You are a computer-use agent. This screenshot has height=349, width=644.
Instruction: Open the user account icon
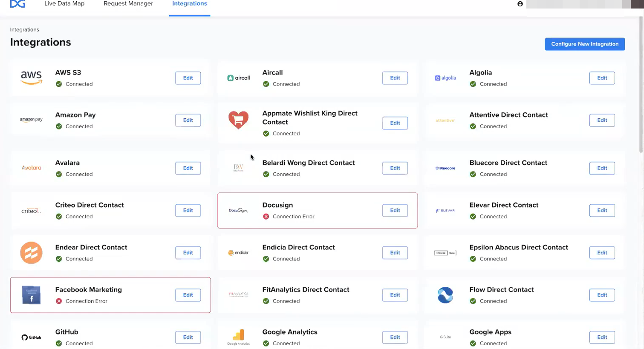coord(520,4)
